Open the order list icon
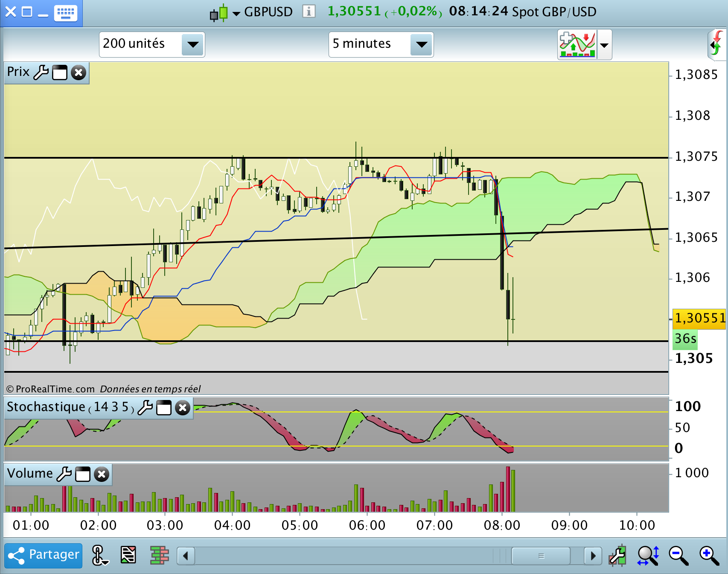 point(128,555)
